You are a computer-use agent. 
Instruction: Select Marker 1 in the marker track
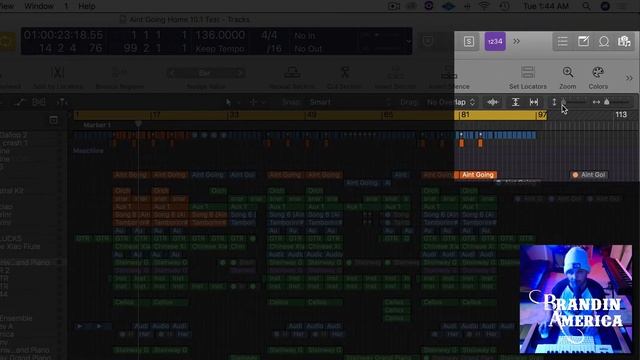tap(97, 125)
